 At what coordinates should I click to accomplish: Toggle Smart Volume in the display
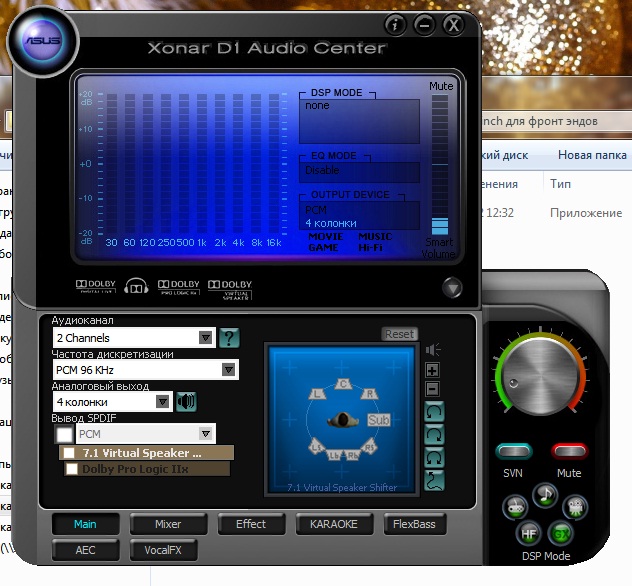(439, 248)
